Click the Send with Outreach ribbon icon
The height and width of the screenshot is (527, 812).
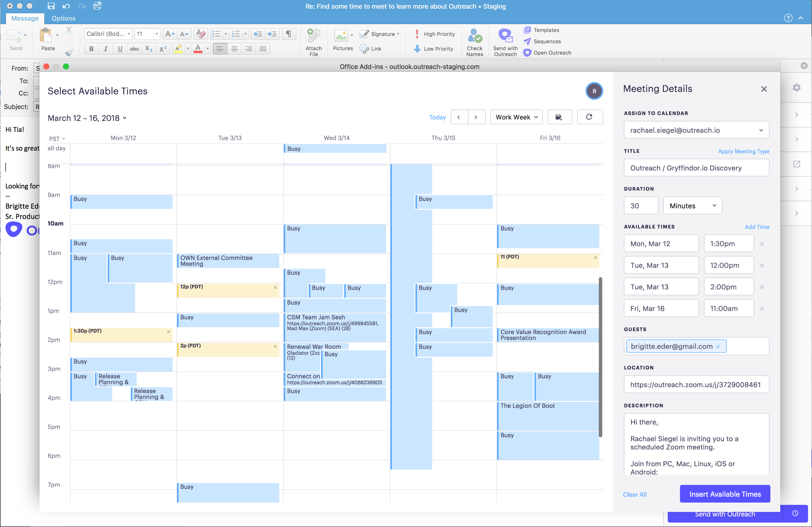[505, 36]
